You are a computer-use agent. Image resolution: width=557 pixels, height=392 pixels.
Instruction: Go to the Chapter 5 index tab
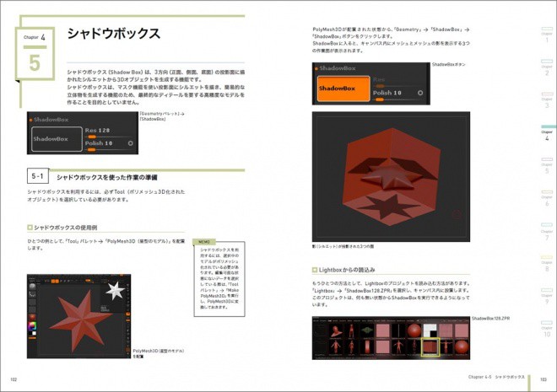point(547,166)
